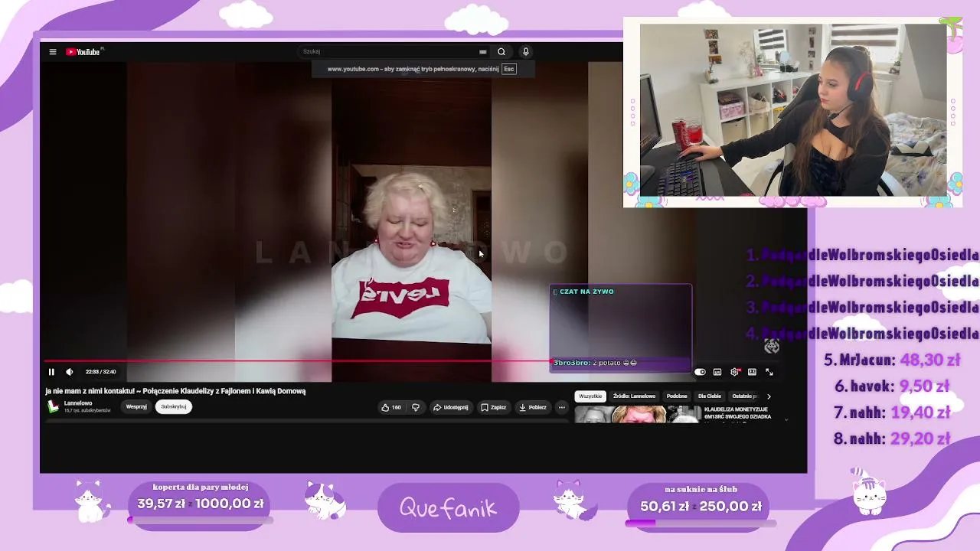Click the video title text
The image size is (980, 551).
coord(175,391)
